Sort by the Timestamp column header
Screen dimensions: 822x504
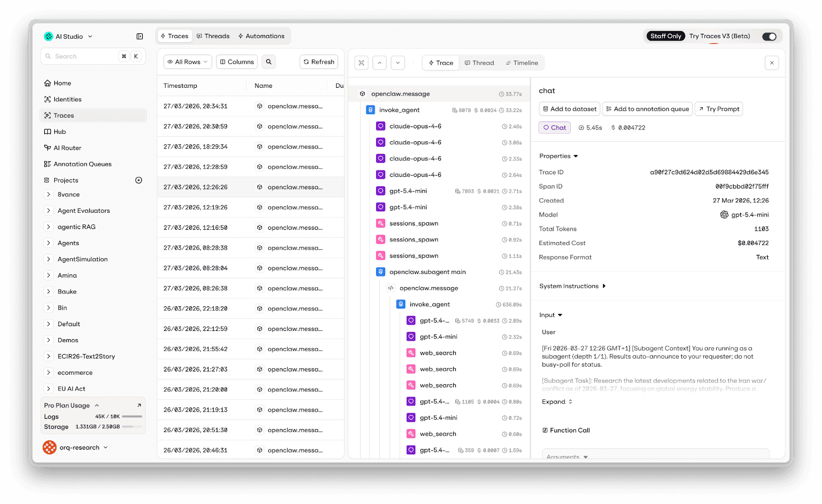coord(180,86)
